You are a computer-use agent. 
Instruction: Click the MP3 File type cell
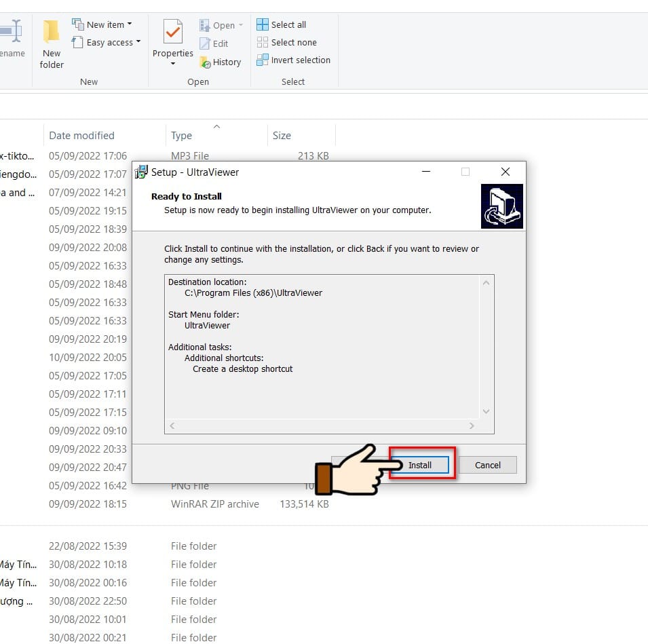(x=190, y=156)
